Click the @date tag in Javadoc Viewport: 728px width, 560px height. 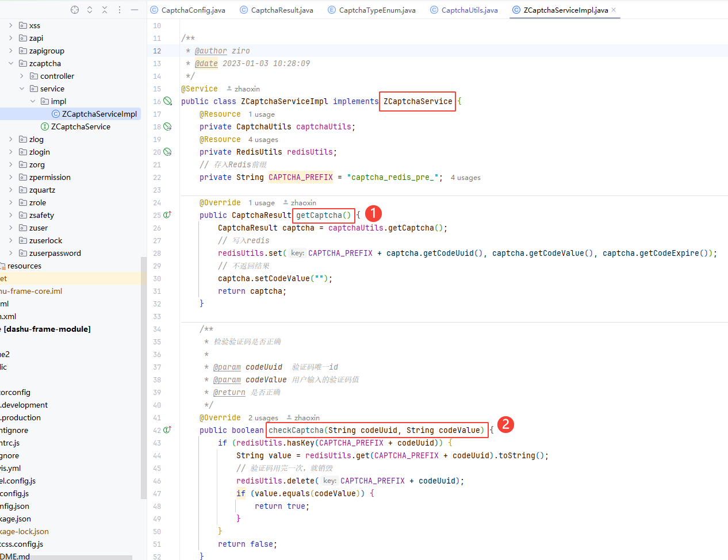pyautogui.click(x=206, y=63)
